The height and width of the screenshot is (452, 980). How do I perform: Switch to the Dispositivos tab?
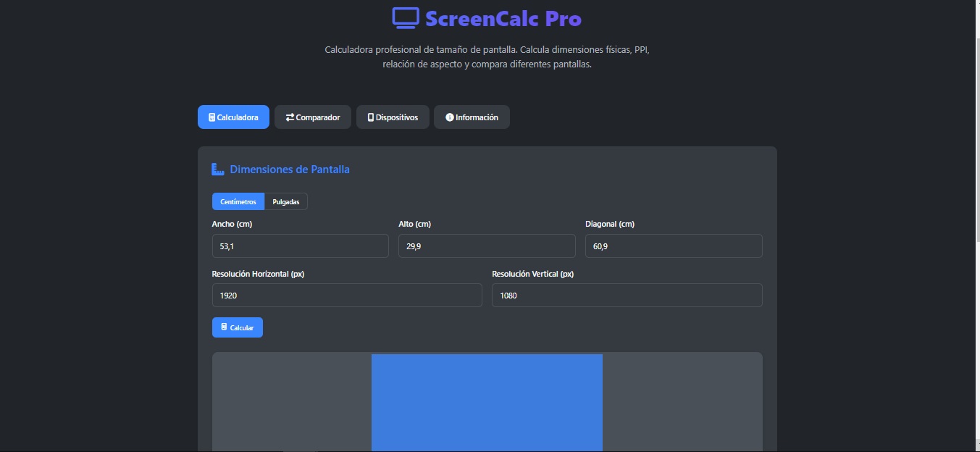click(393, 117)
